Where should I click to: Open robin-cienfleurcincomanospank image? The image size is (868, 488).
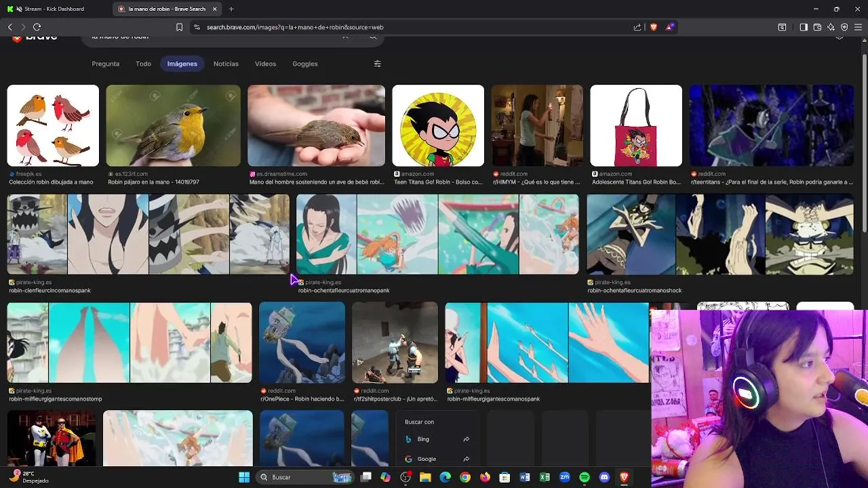[x=149, y=235]
